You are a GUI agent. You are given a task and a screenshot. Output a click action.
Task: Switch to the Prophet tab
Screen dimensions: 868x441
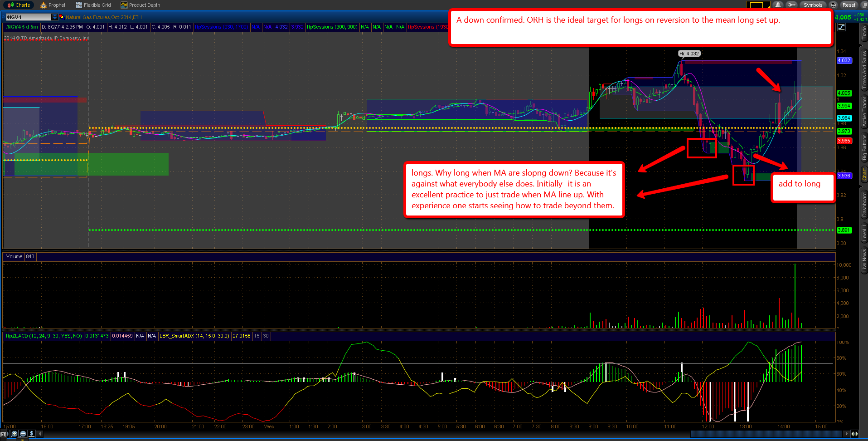tap(53, 5)
